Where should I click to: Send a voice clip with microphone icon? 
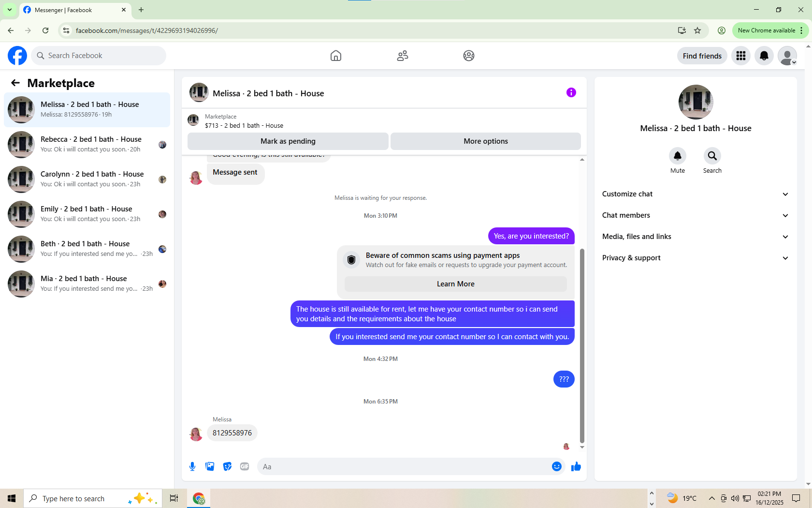coord(192,466)
